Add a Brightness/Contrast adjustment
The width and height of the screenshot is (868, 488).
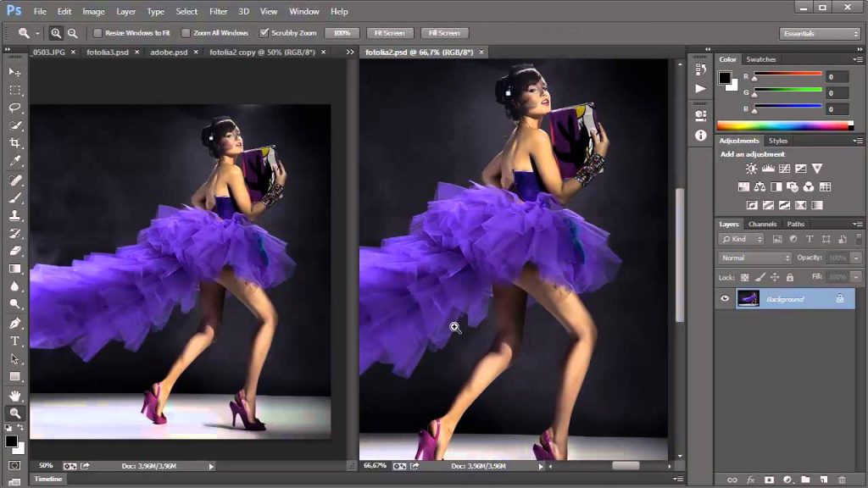pyautogui.click(x=749, y=169)
